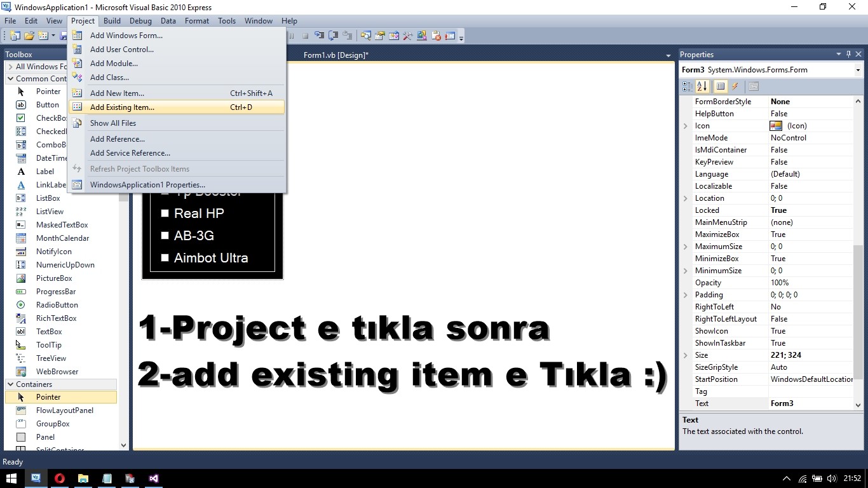Select the TreeView control in Toolbox
This screenshot has height=488, width=868.
[x=62, y=358]
